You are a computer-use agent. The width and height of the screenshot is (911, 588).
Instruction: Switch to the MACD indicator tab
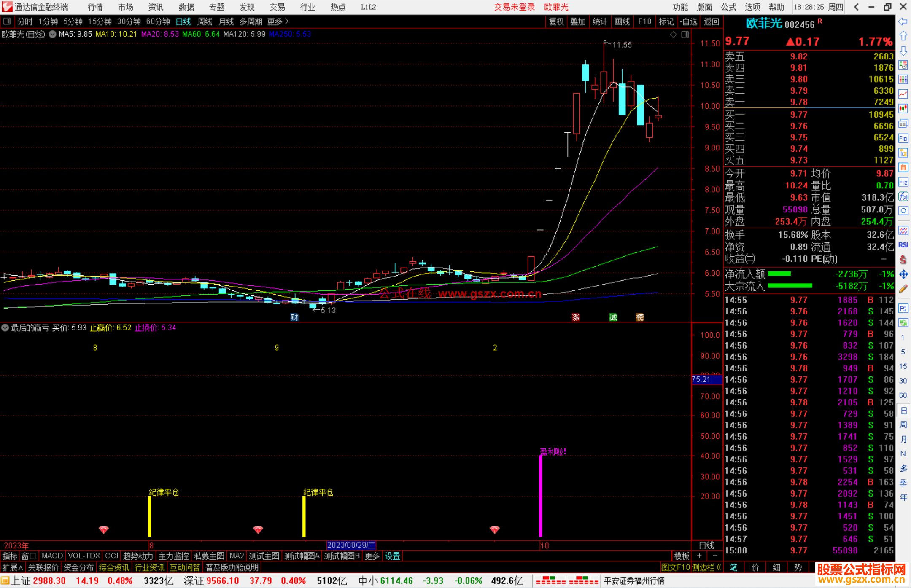(52, 556)
